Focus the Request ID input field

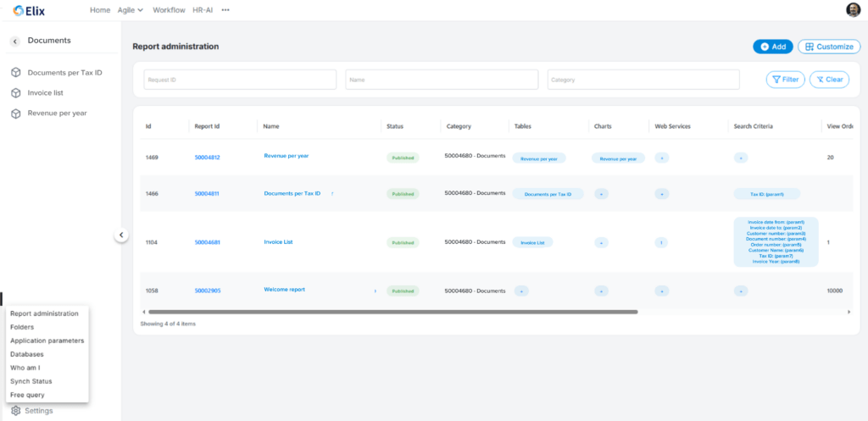click(x=240, y=80)
